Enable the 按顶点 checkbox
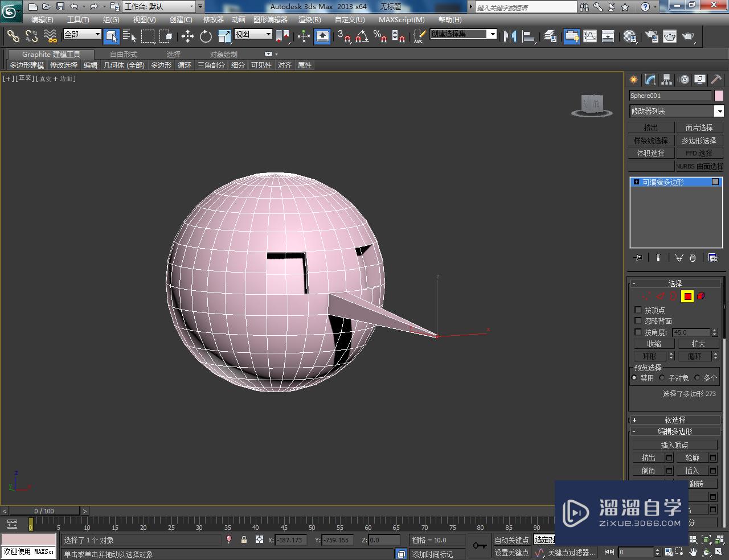 [x=638, y=310]
